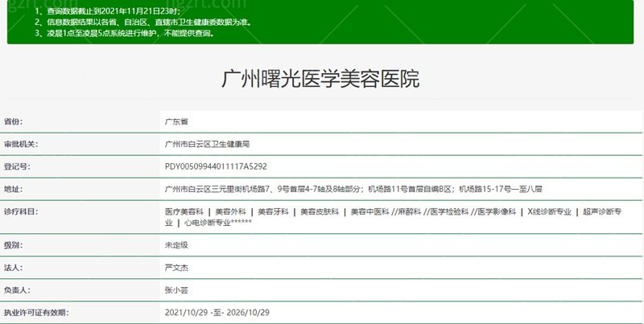Viewport: 644px width, 324px height.
Task: Click the province value 广东省
Action: 176,122
